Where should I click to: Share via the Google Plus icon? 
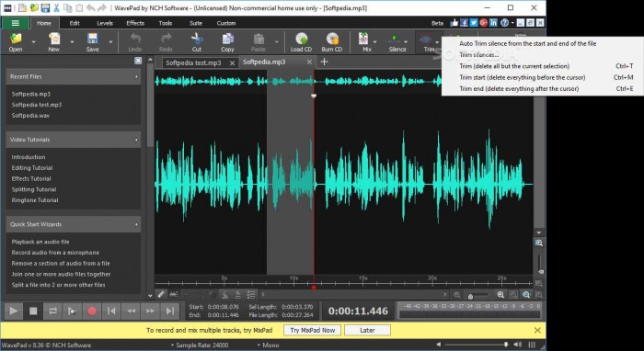tap(483, 23)
